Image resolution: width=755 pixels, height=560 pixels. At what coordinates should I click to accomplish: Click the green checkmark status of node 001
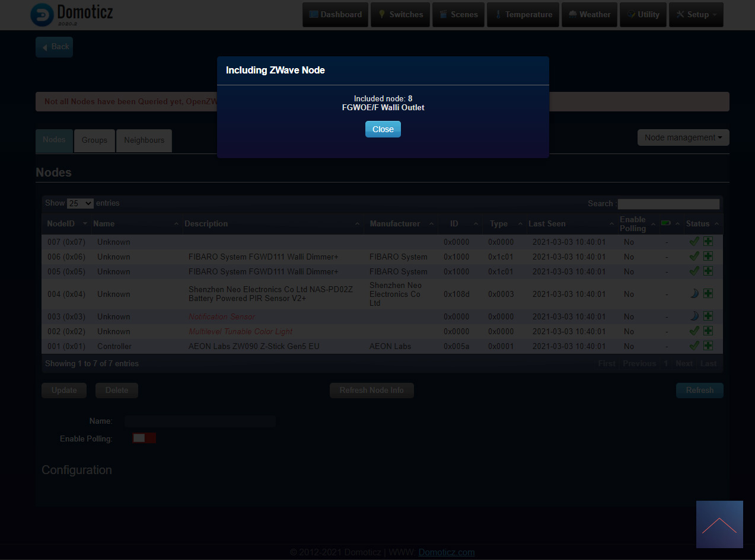(695, 345)
